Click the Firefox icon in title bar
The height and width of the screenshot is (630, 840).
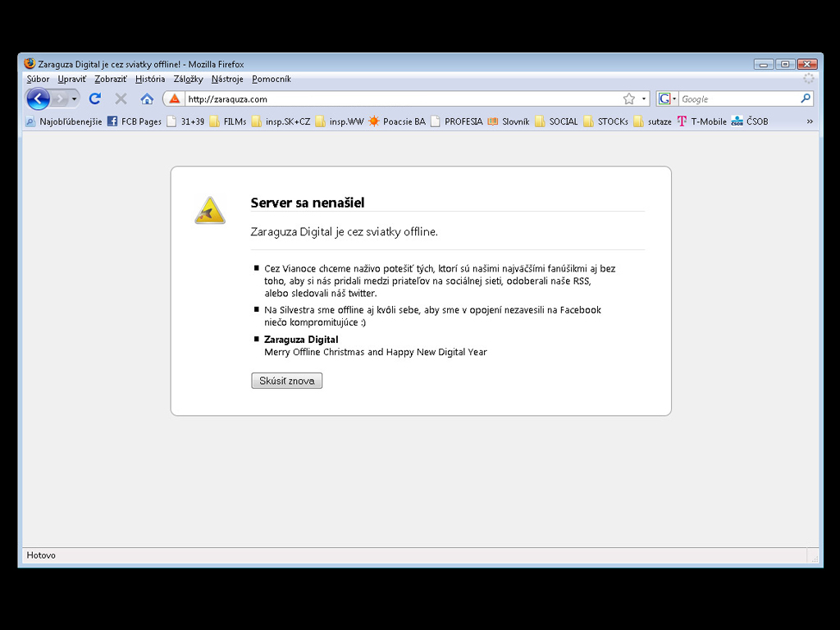[30, 64]
